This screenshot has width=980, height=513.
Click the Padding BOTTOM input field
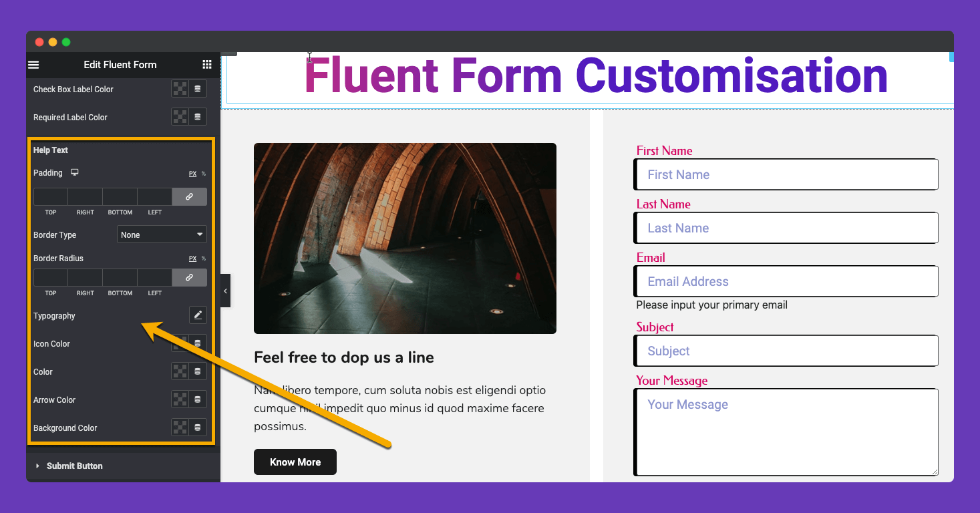(120, 197)
